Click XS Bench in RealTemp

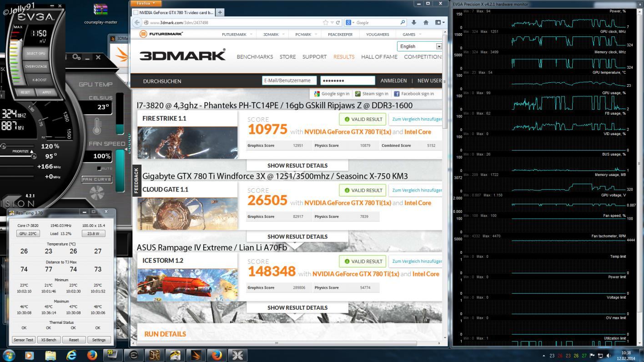49,340
